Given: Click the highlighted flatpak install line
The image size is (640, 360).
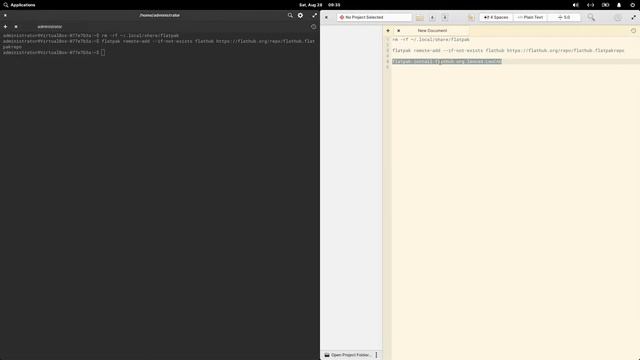Looking at the screenshot, I should (447, 62).
